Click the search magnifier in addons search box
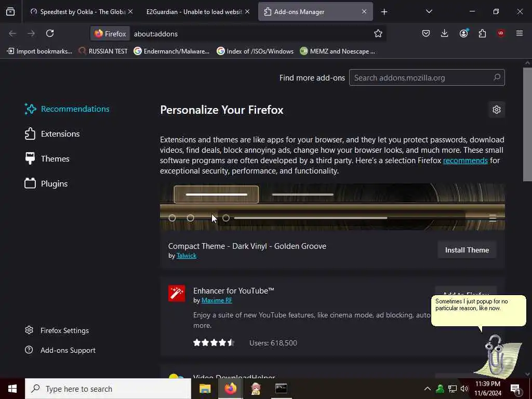 point(497,77)
